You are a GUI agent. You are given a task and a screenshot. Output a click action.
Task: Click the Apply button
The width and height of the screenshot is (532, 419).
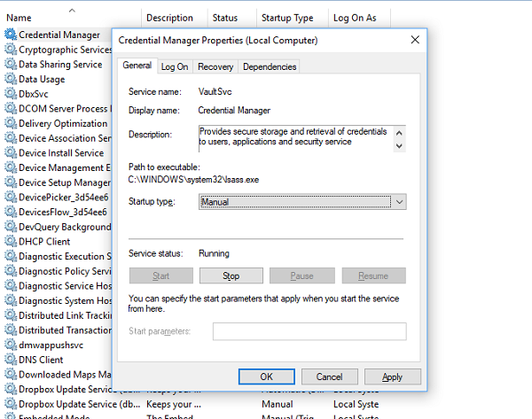point(393,376)
